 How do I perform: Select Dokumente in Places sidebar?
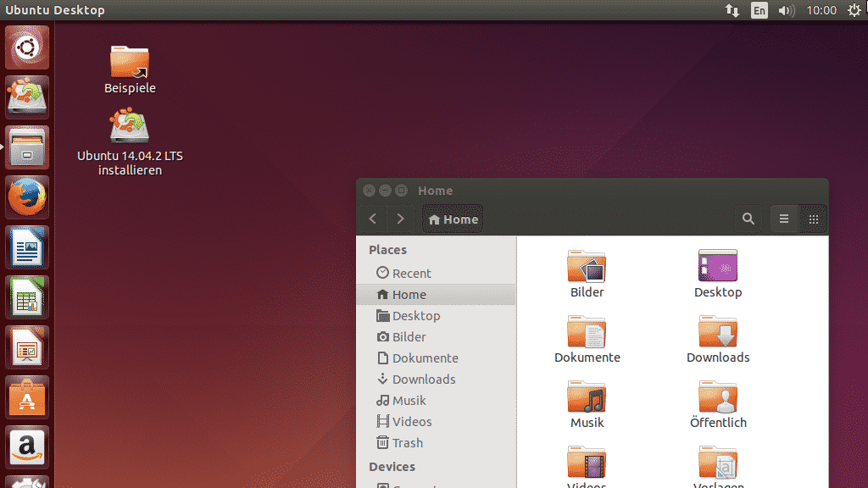point(437,358)
